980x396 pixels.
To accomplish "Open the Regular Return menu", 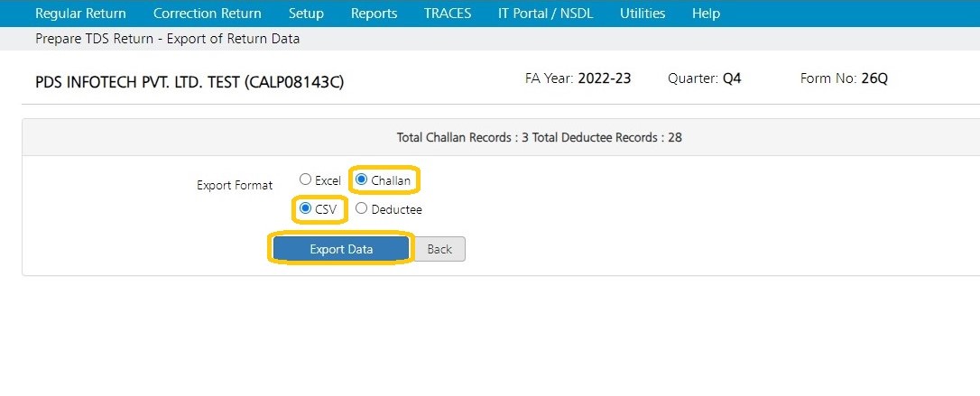I will pyautogui.click(x=80, y=14).
